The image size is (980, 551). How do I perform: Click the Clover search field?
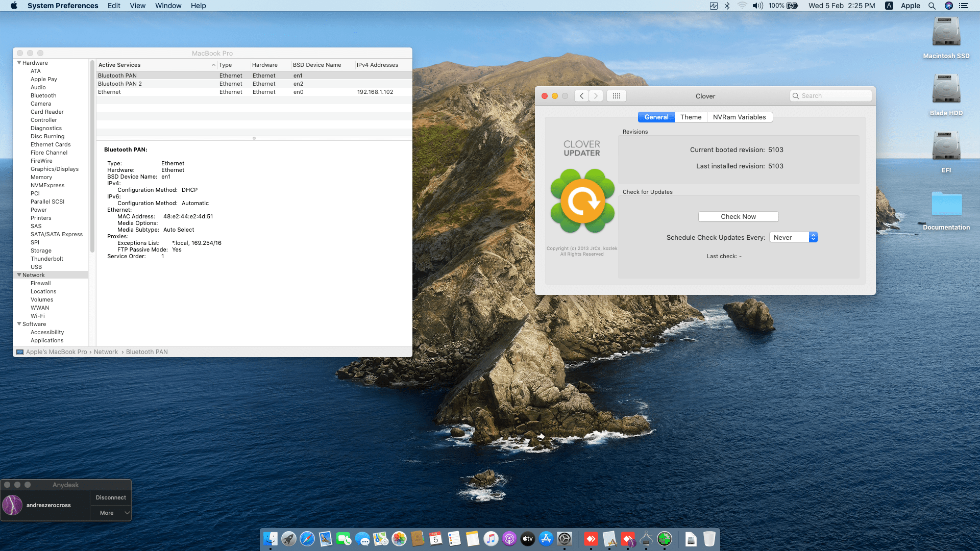pyautogui.click(x=832, y=96)
